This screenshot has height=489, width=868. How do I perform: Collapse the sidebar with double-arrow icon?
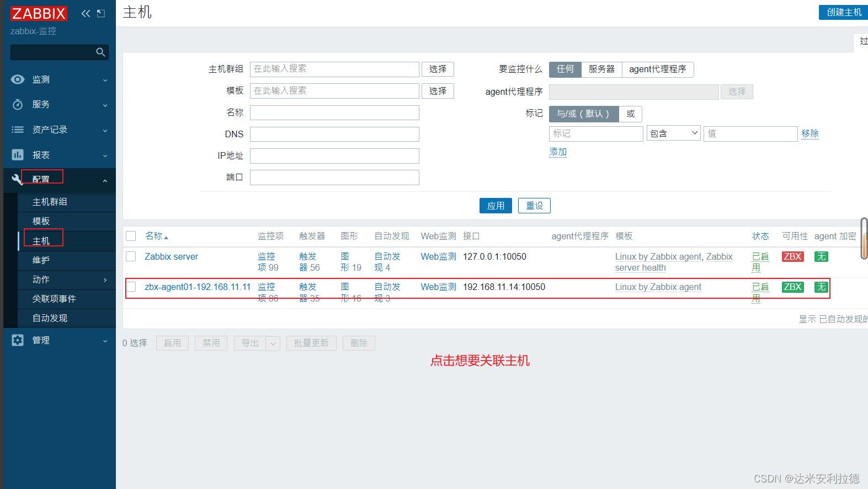click(86, 13)
